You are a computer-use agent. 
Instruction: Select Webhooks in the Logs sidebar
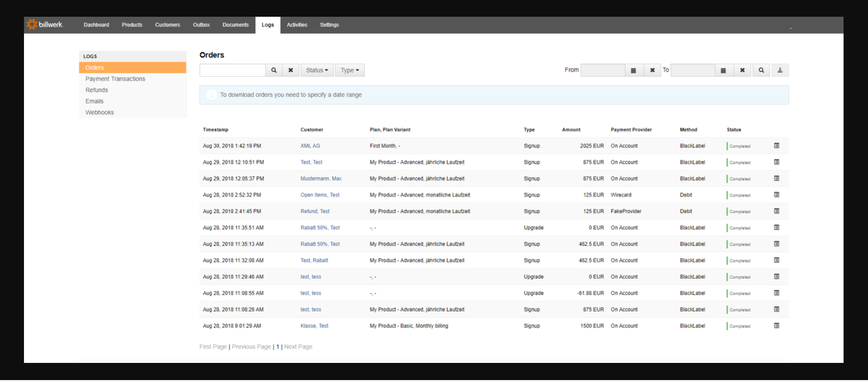coord(100,112)
